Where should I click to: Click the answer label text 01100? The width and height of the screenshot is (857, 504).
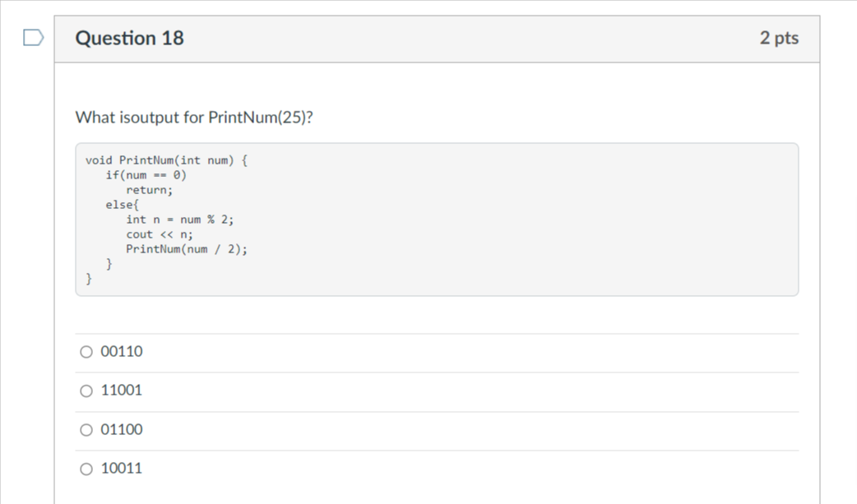[121, 429]
